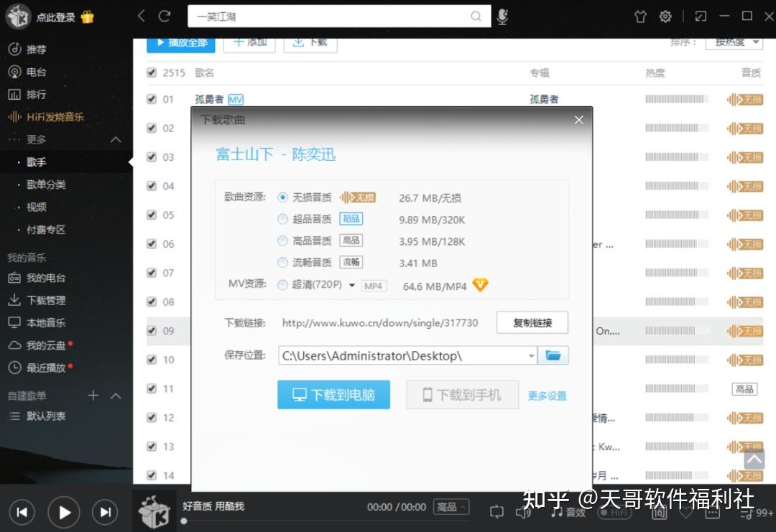This screenshot has width=776, height=532.
Task: Start playback with the play button
Action: (x=64, y=512)
